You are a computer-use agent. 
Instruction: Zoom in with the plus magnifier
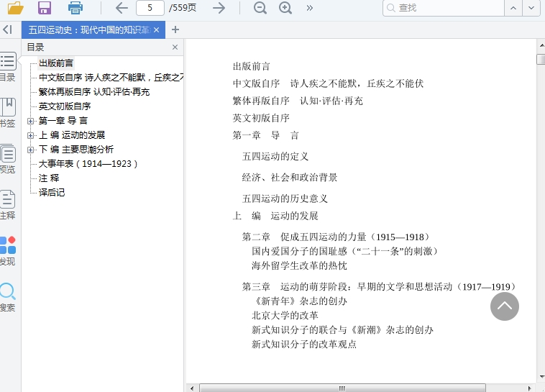pos(285,8)
